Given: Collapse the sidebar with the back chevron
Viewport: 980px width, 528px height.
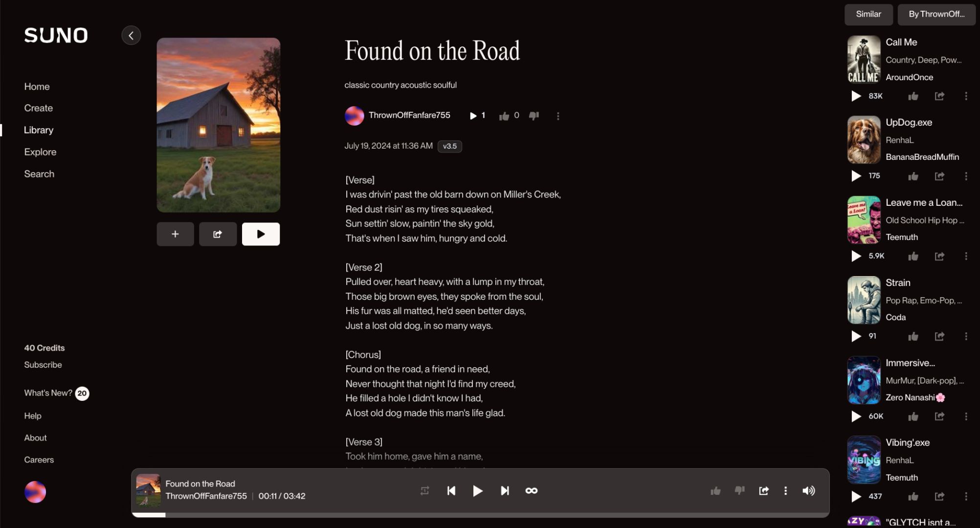Looking at the screenshot, I should (131, 35).
